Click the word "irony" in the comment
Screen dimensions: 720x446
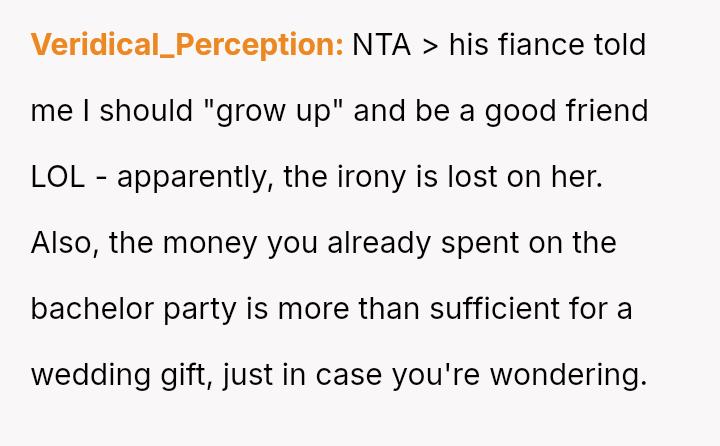(x=376, y=177)
